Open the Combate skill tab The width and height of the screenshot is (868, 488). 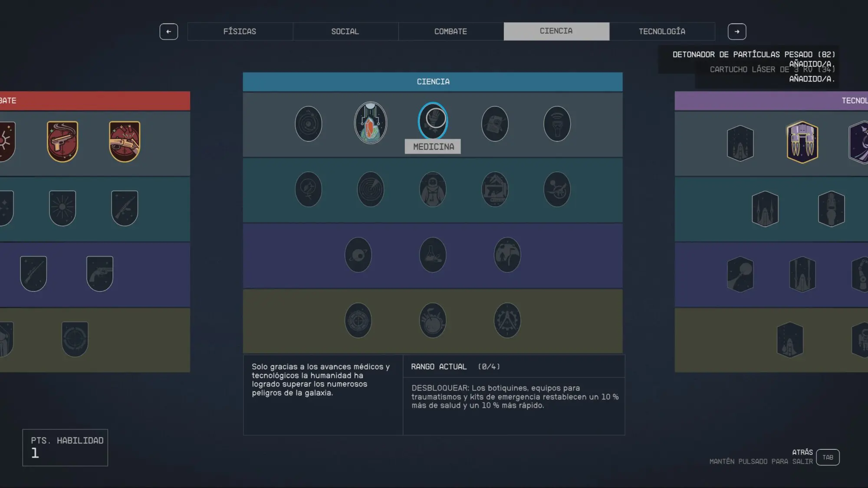point(451,31)
